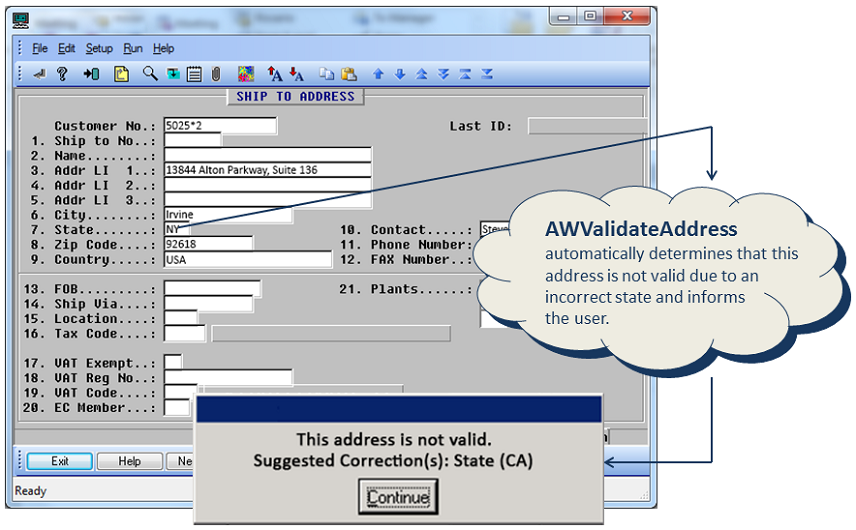The width and height of the screenshot is (856, 530).
Task: Click the decrease font size icon
Action: (296, 74)
